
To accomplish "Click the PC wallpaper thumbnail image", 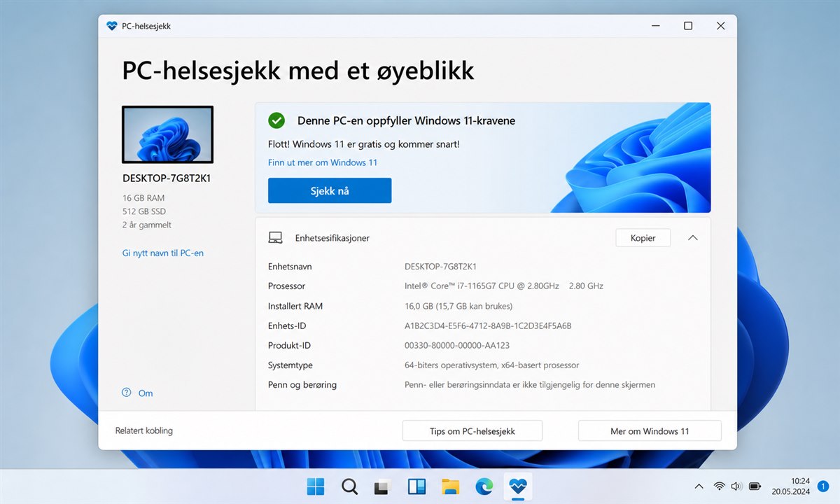I will 168,134.
